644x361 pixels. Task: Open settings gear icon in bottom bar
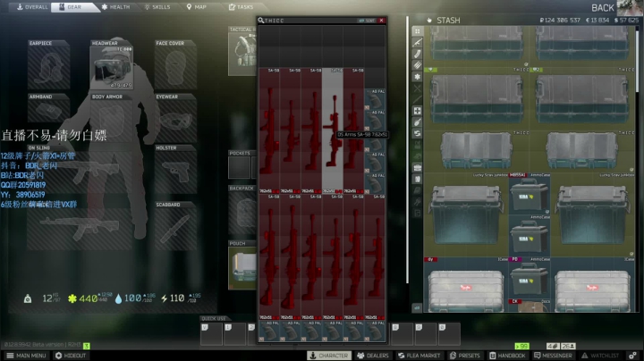[x=633, y=356]
